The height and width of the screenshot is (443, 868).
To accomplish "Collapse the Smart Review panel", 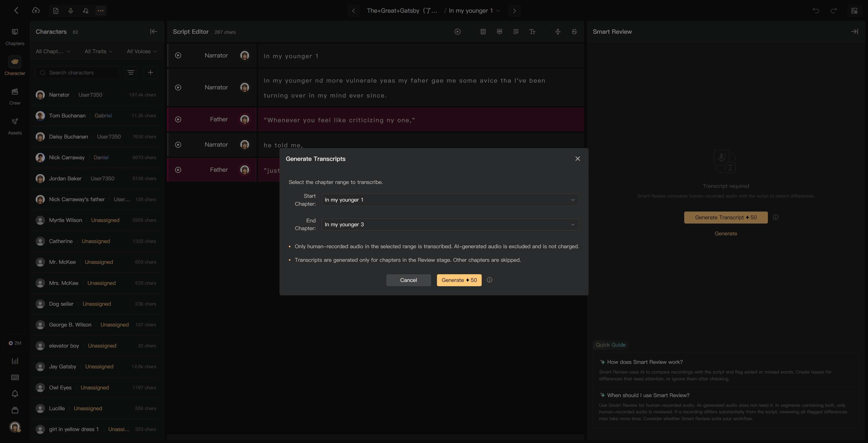I will coord(854,31).
